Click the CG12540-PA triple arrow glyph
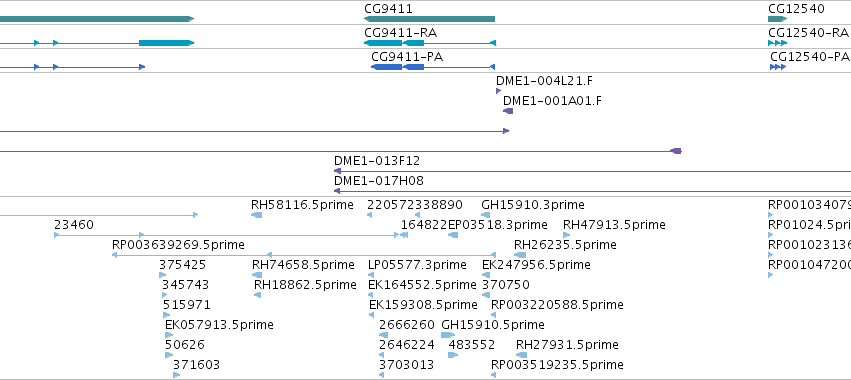This screenshot has width=851, height=380. [778, 67]
